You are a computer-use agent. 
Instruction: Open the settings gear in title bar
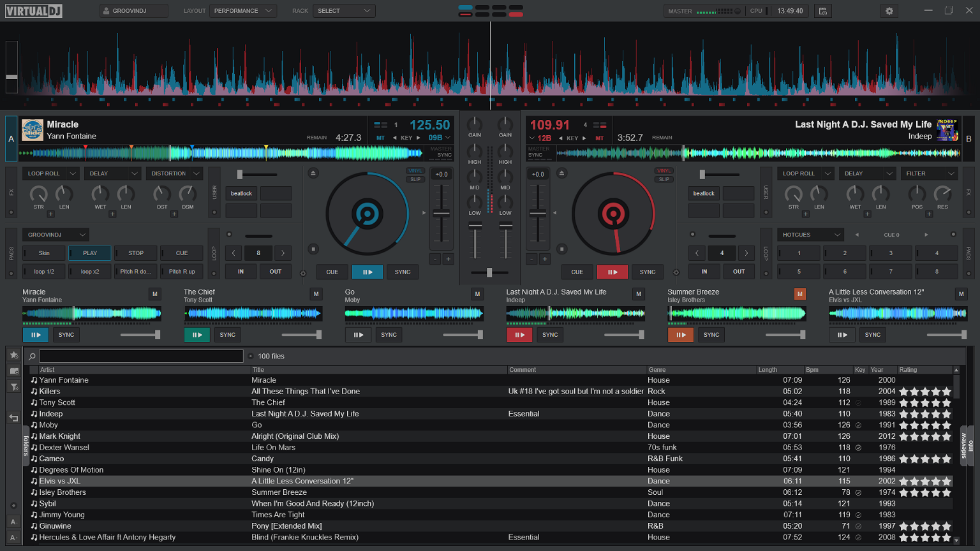pyautogui.click(x=889, y=11)
